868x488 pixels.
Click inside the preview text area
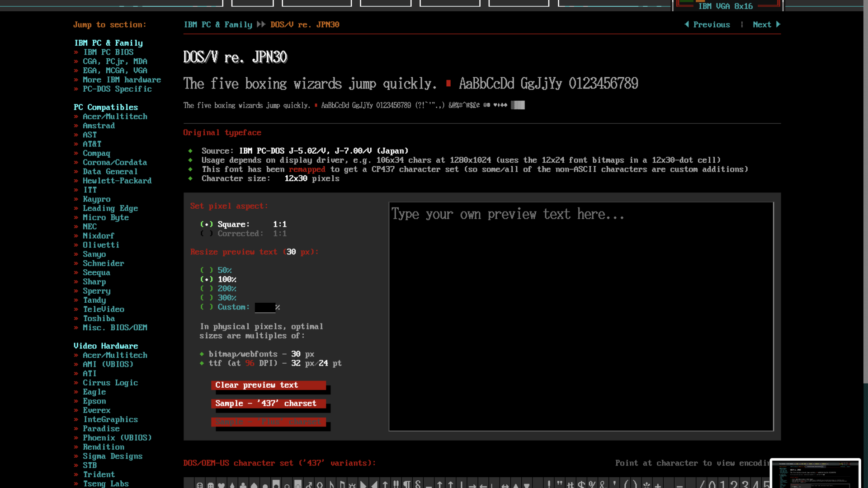tap(581, 316)
